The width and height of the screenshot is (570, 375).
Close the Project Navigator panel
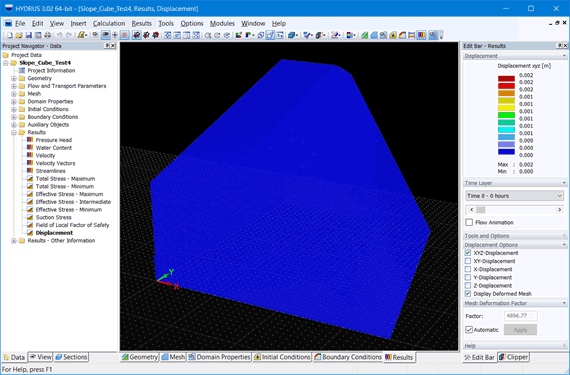113,46
